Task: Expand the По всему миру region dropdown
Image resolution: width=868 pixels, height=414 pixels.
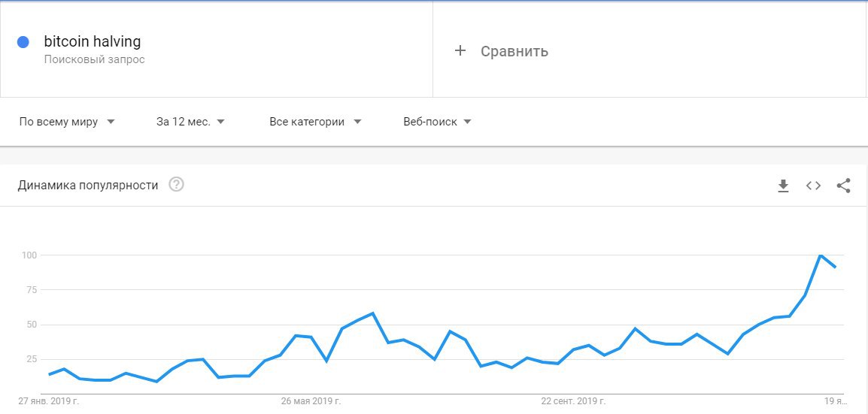Action: pyautogui.click(x=66, y=122)
